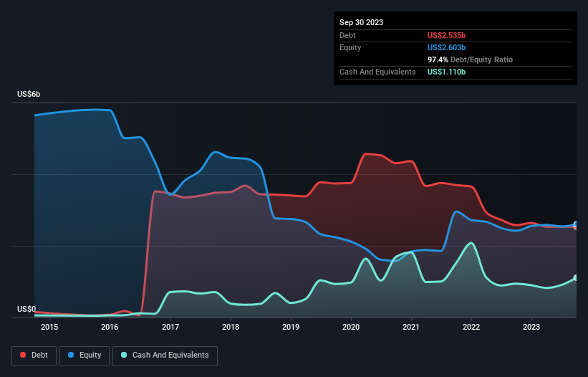
Task: Click the 2017 x-axis label
Action: (170, 327)
